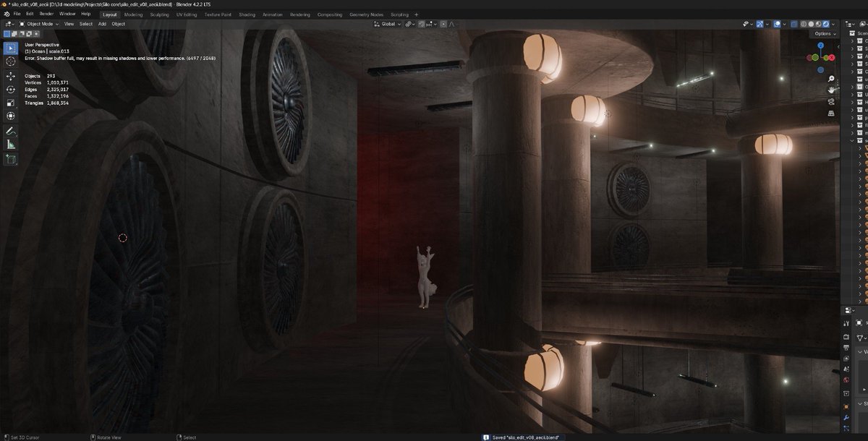Open the viewport Object menu
The image size is (868, 441).
coord(118,24)
